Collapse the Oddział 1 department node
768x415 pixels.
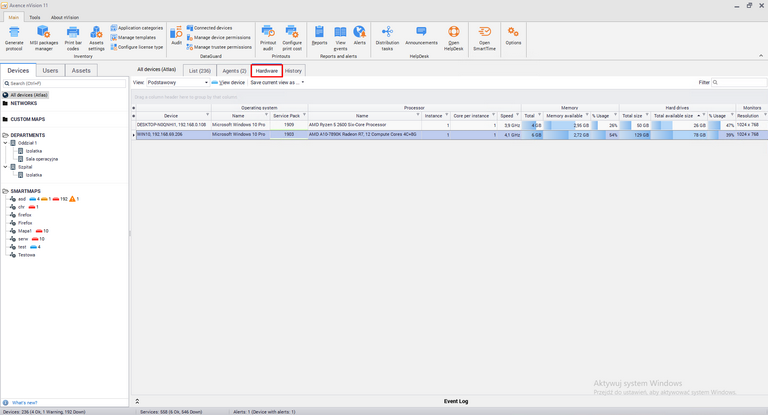5,143
